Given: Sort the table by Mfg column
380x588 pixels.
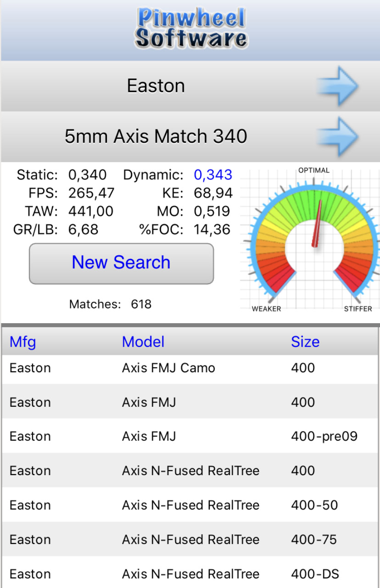Looking at the screenshot, I should click(x=23, y=342).
